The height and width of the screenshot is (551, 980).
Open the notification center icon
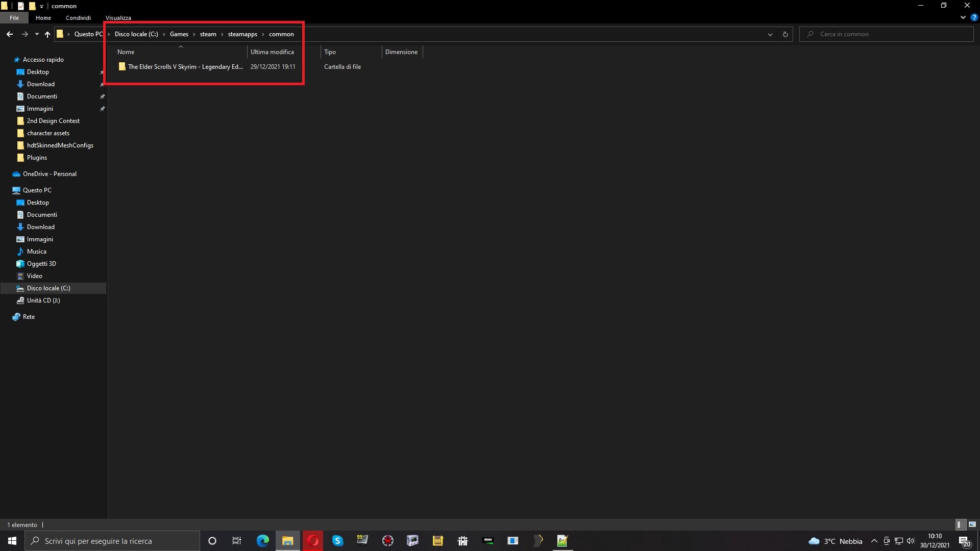(964, 541)
